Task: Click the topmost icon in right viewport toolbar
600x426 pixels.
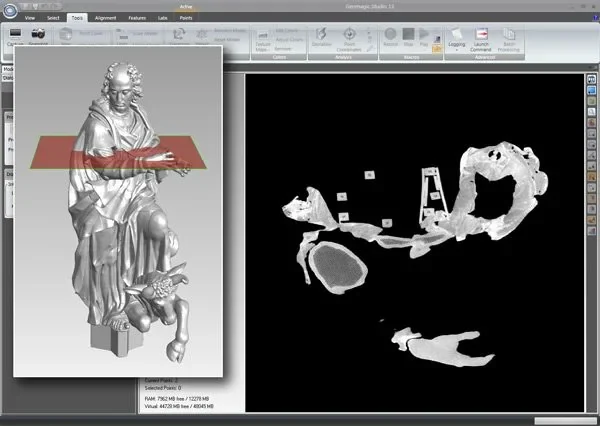Action: click(x=592, y=79)
